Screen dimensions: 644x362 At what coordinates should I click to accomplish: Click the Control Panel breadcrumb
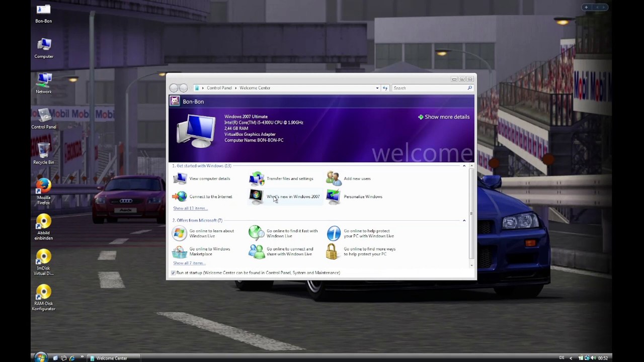[x=219, y=88]
